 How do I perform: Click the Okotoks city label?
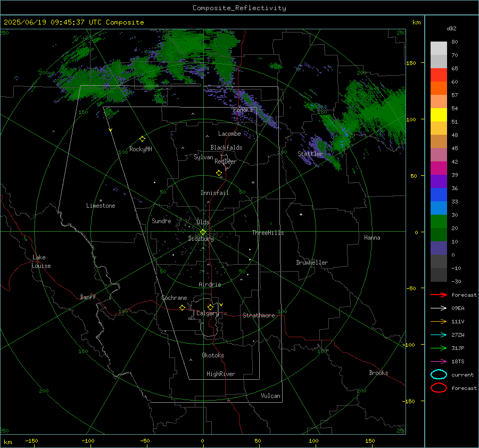click(x=213, y=355)
